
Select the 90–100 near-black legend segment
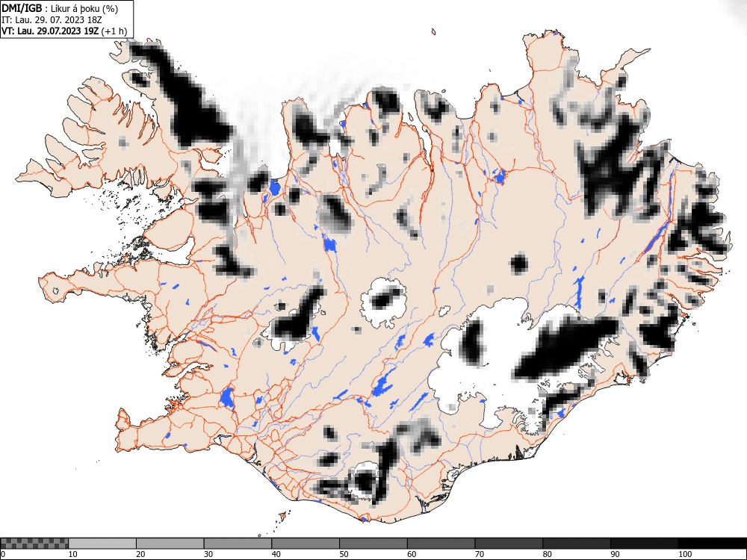644,544
